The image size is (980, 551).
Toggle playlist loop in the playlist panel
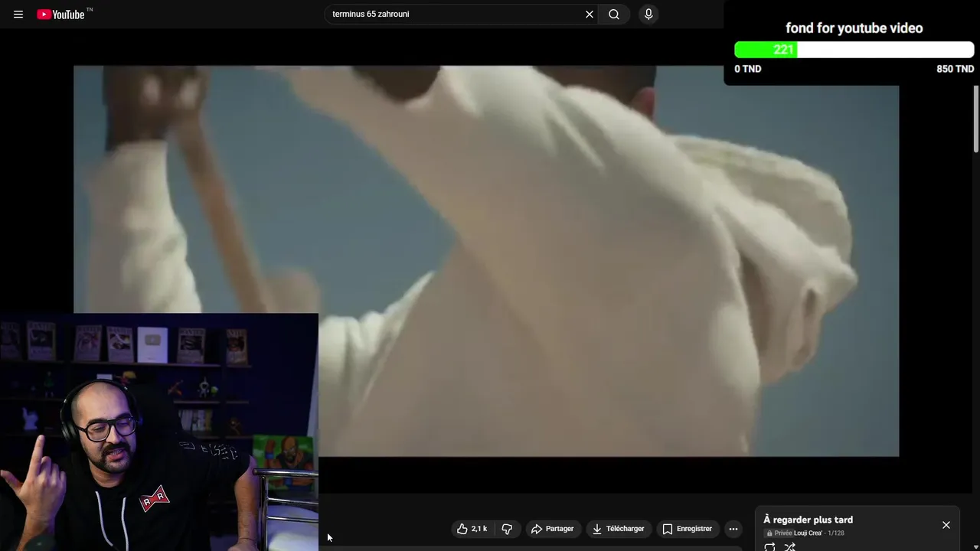pos(769,546)
